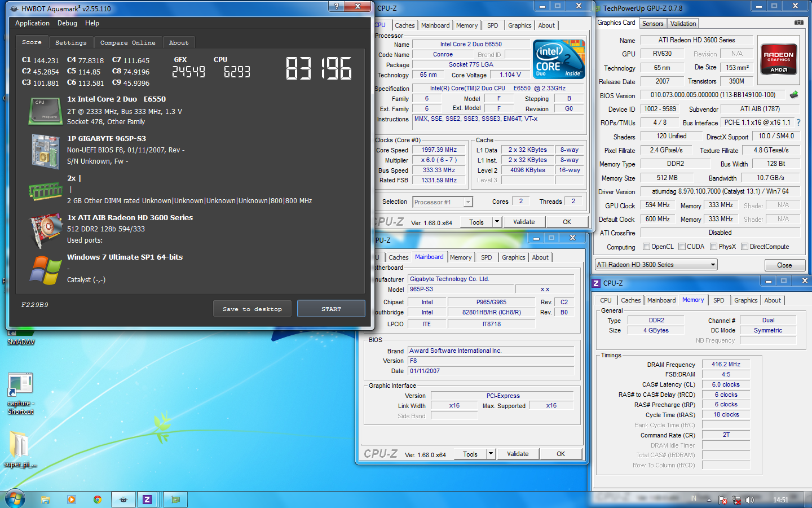Click the Name field showing Intel Core 2 Duo E6550
The image size is (812, 508).
471,44
